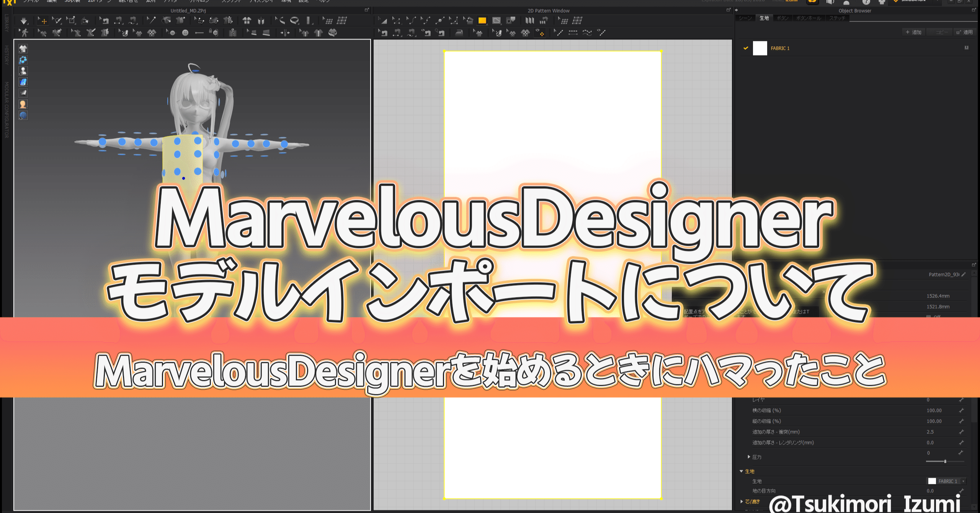
Task: Open the HISTORY side panel tab
Action: click(7, 55)
